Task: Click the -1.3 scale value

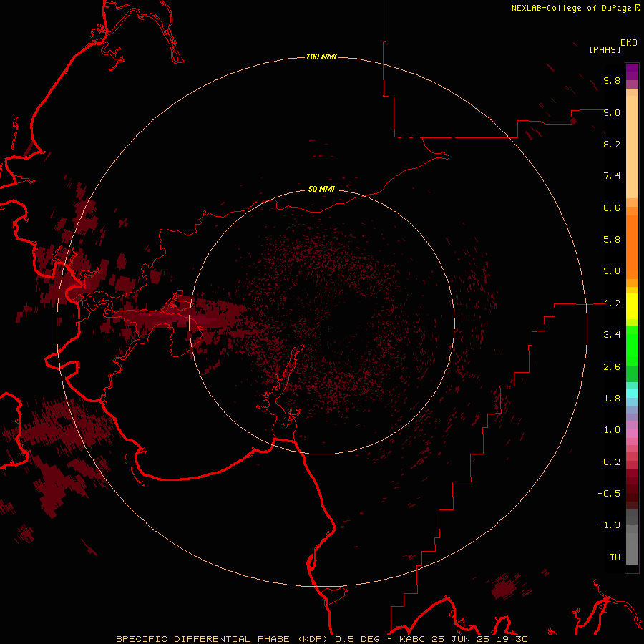Action: [609, 525]
